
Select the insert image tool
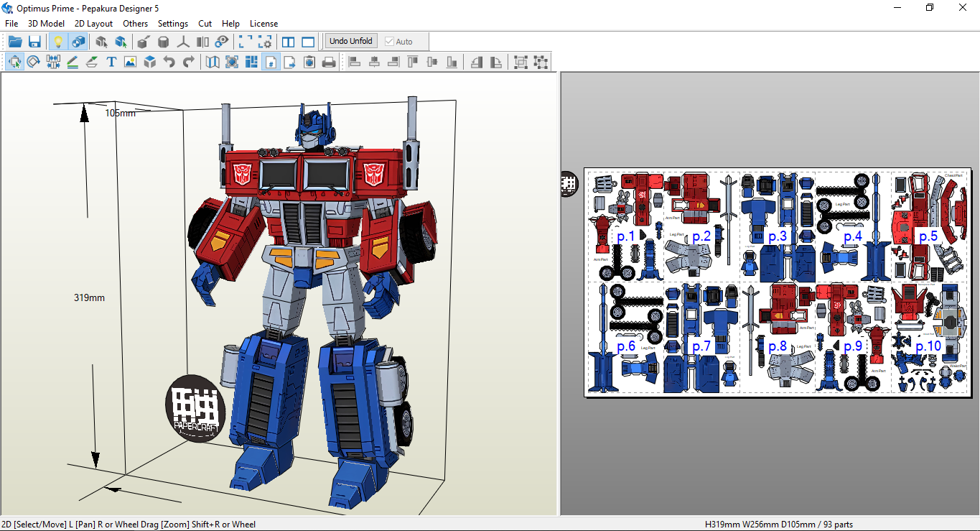[130, 62]
